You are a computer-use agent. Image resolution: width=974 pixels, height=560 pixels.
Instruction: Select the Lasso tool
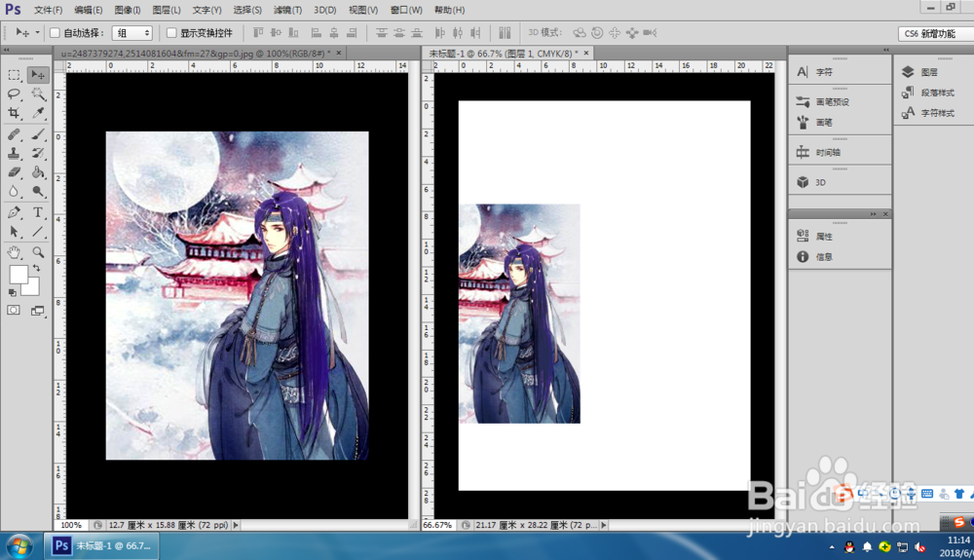[x=14, y=93]
